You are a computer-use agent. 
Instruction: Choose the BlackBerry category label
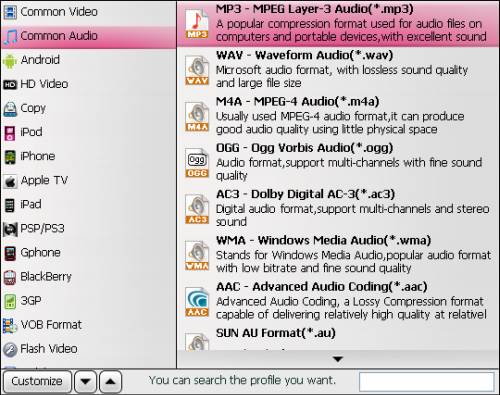pos(46,277)
